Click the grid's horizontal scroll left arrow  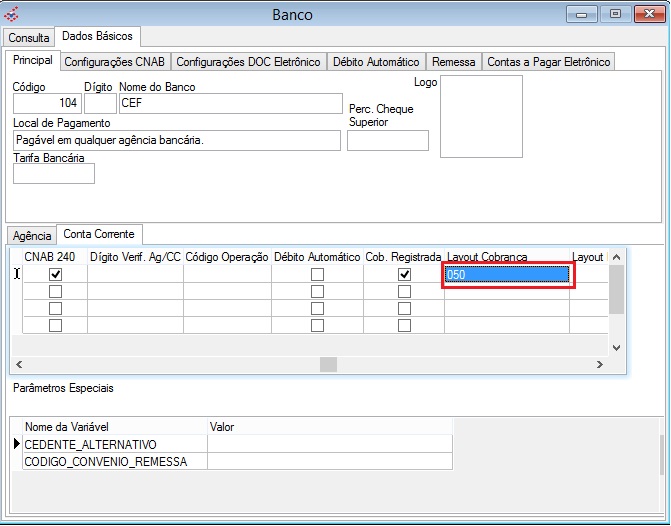21,365
